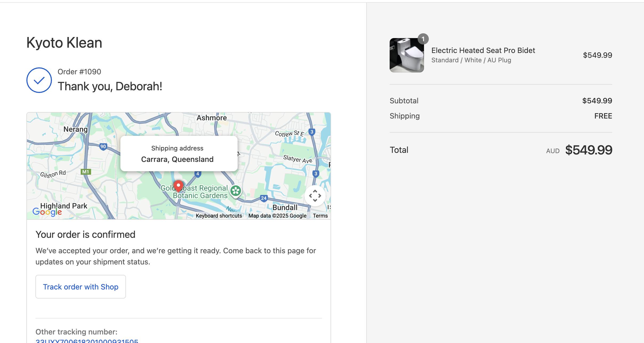Click the map pan control arrows

(x=315, y=196)
